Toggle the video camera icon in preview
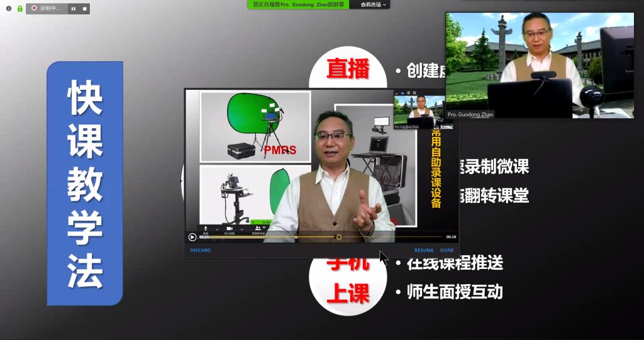644x340 pixels. (x=230, y=229)
